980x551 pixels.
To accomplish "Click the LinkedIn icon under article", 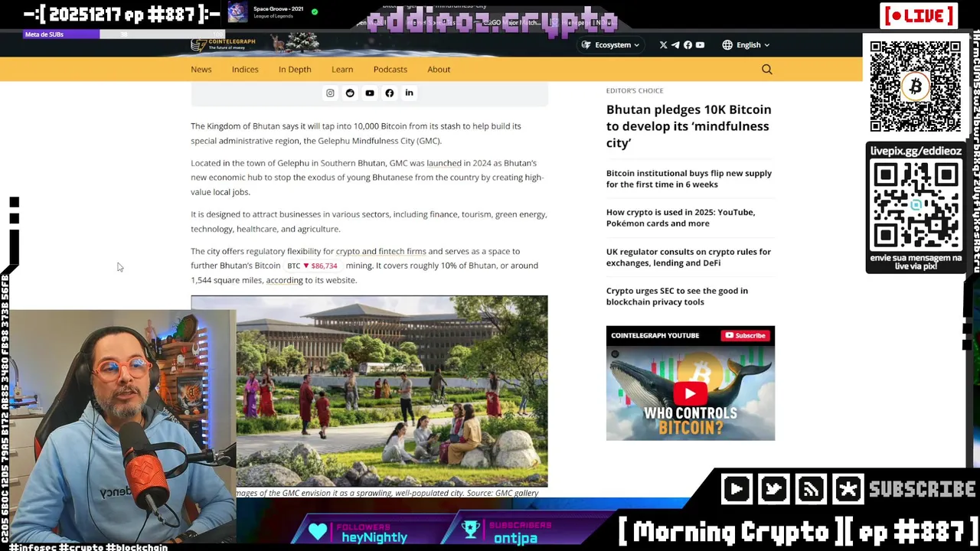I will 409,93.
